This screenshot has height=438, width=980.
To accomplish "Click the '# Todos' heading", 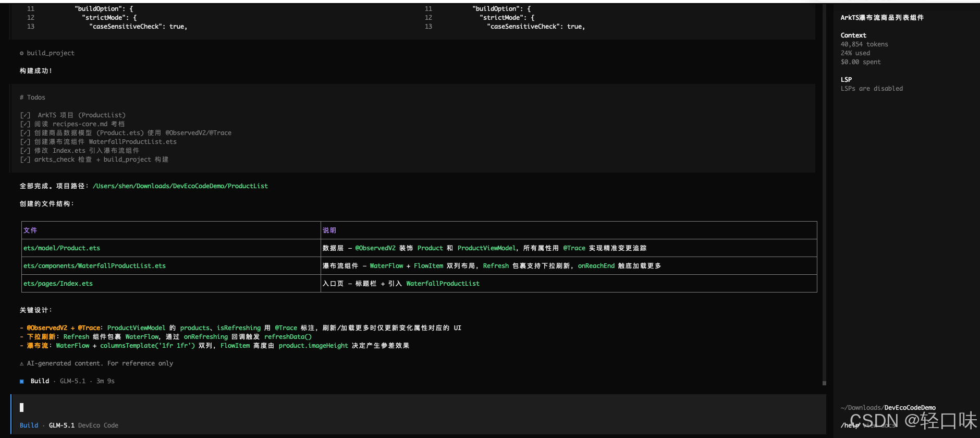I will 32,98.
